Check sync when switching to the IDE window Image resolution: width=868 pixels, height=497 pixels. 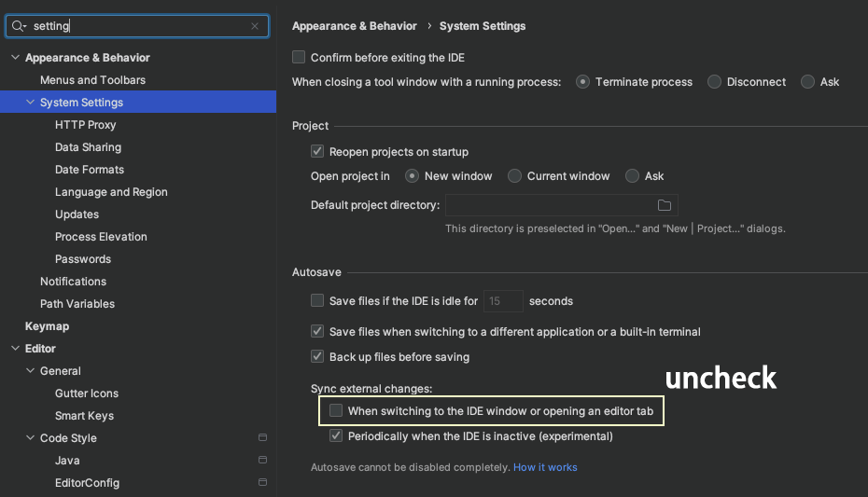[x=336, y=411]
